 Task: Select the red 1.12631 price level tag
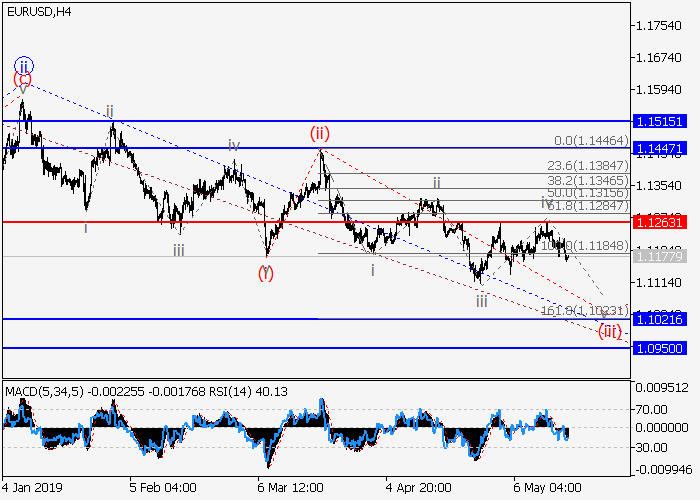pyautogui.click(x=664, y=223)
